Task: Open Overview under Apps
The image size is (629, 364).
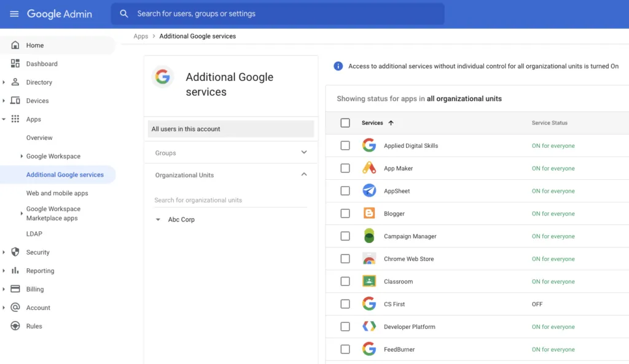Action: [x=39, y=137]
